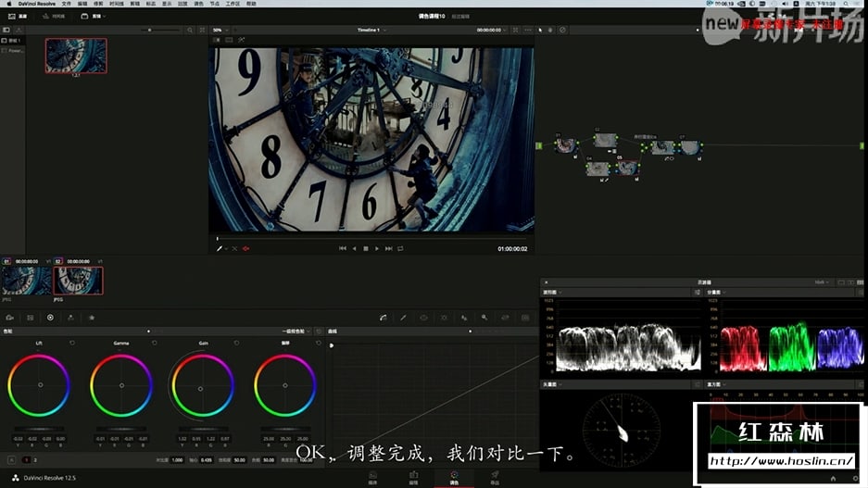Toggle gallery still albums sidebar
Screen dimensions: 868x488
coord(6,30)
